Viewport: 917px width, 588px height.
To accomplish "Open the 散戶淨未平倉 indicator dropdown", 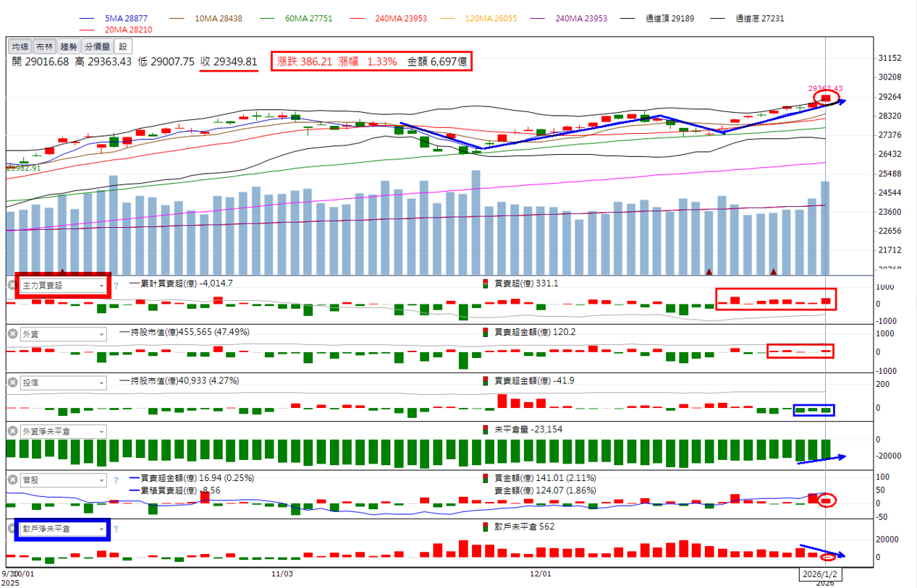I will (x=63, y=529).
